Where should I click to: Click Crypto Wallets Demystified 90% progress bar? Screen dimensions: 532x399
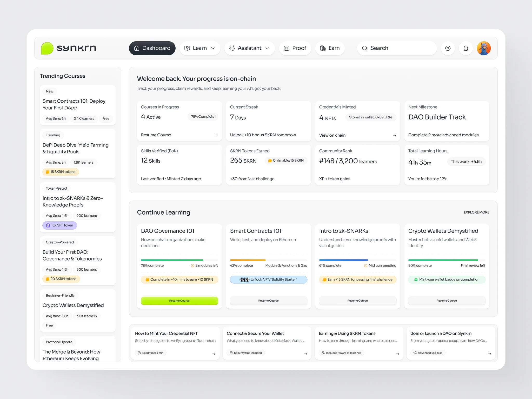pyautogui.click(x=443, y=260)
